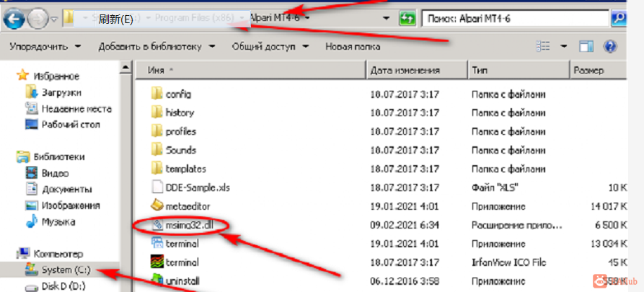Select Библиотеки in the navigation pane
This screenshot has width=644, height=292.
coord(59,157)
